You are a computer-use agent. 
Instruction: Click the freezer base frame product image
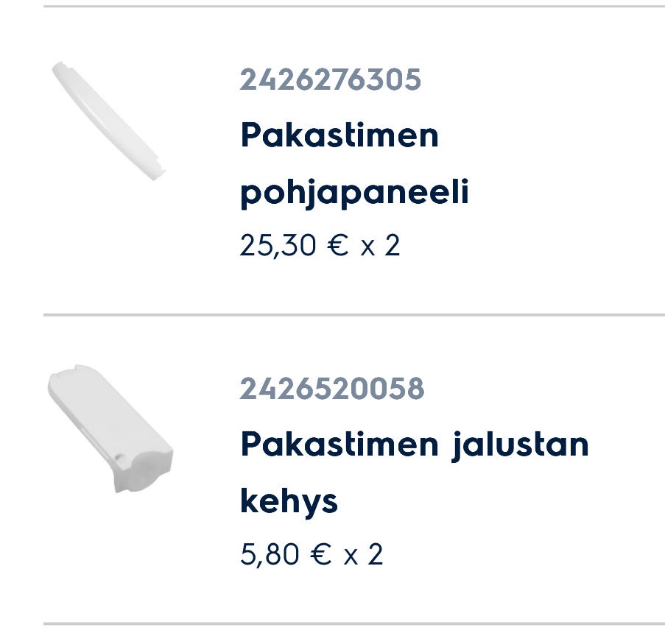[110, 428]
